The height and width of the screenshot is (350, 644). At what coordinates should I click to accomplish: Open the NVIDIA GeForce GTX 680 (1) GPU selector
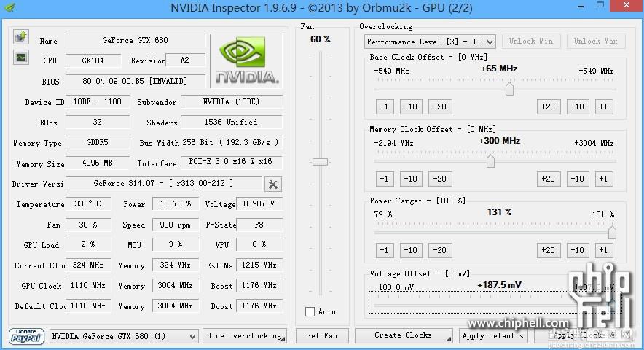click(124, 336)
